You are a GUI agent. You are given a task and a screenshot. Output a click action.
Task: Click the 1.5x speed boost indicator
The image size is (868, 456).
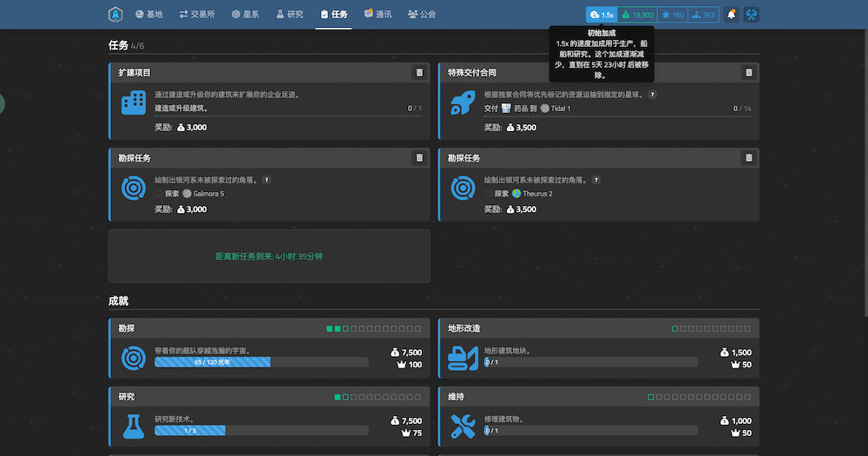click(601, 15)
